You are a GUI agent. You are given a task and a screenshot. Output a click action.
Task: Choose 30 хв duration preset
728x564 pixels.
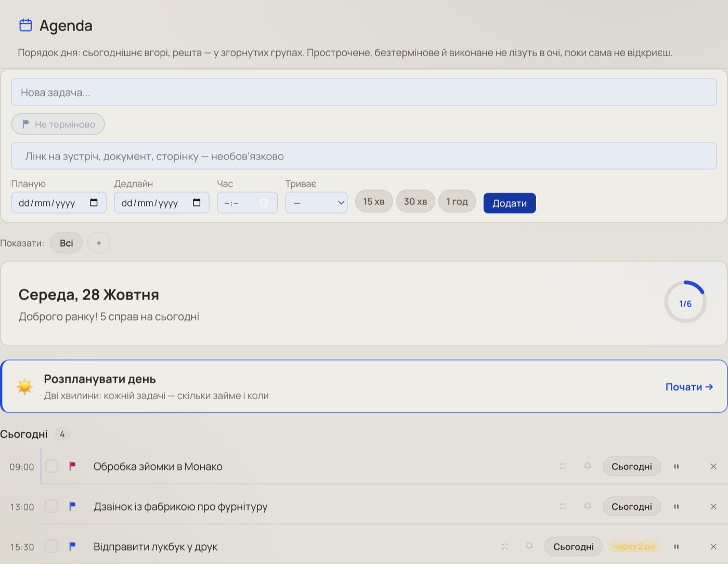pos(415,202)
